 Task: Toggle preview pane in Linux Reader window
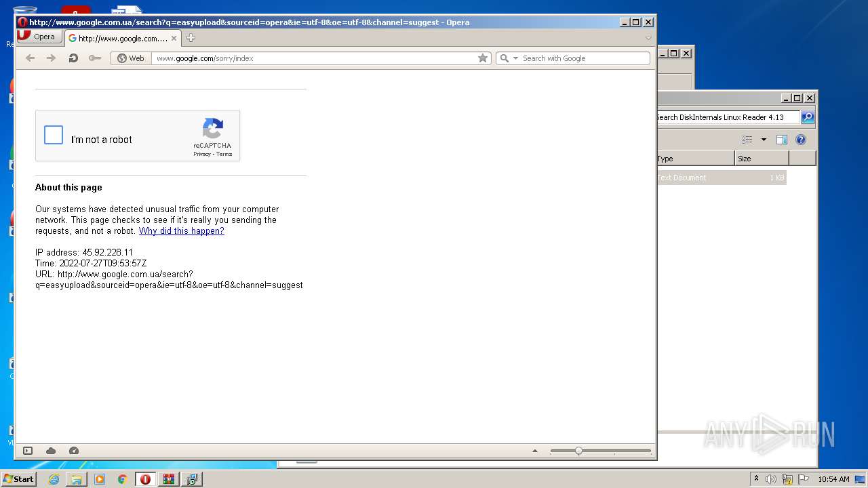coord(782,140)
